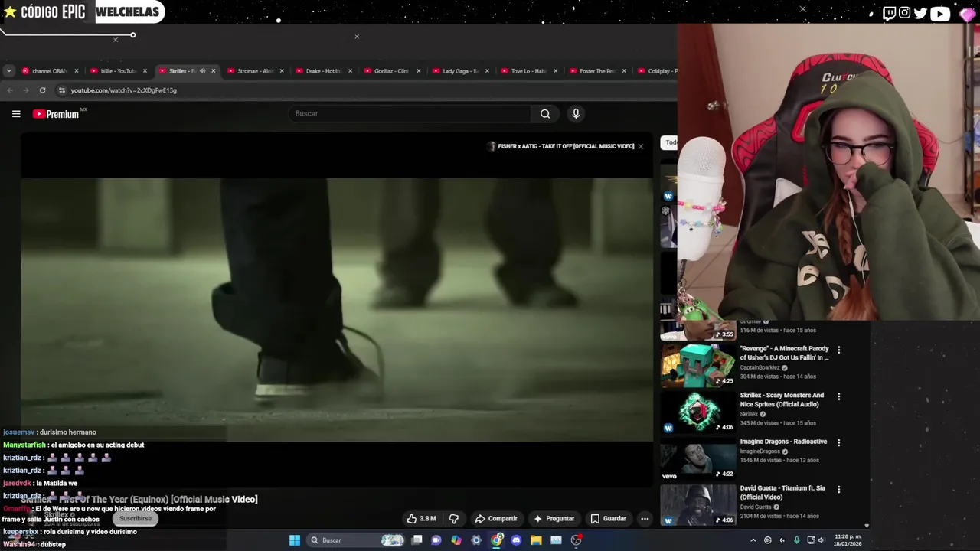Click the Compartir share button
This screenshot has width=980, height=551.
pos(495,519)
